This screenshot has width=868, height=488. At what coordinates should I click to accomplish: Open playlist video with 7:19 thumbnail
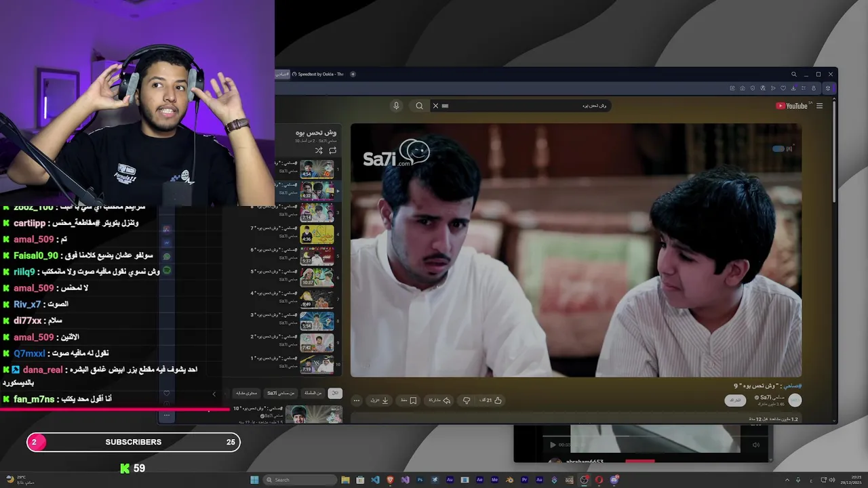[x=317, y=365]
